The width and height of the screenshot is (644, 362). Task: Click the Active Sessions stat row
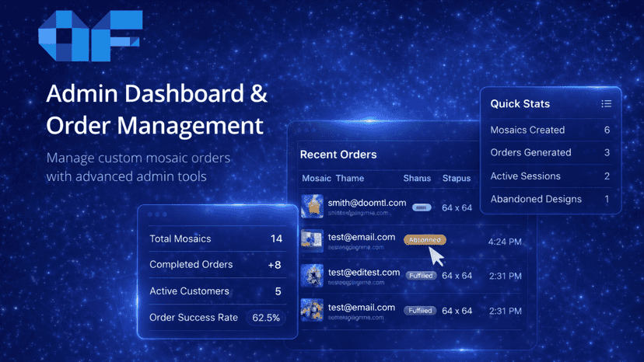[x=551, y=176]
